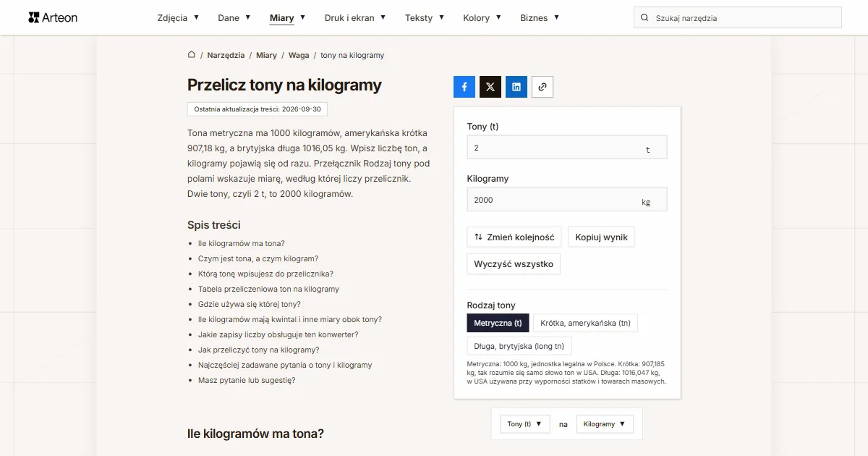868x456 pixels.
Task: Click Zmień kolejność button
Action: pos(514,237)
